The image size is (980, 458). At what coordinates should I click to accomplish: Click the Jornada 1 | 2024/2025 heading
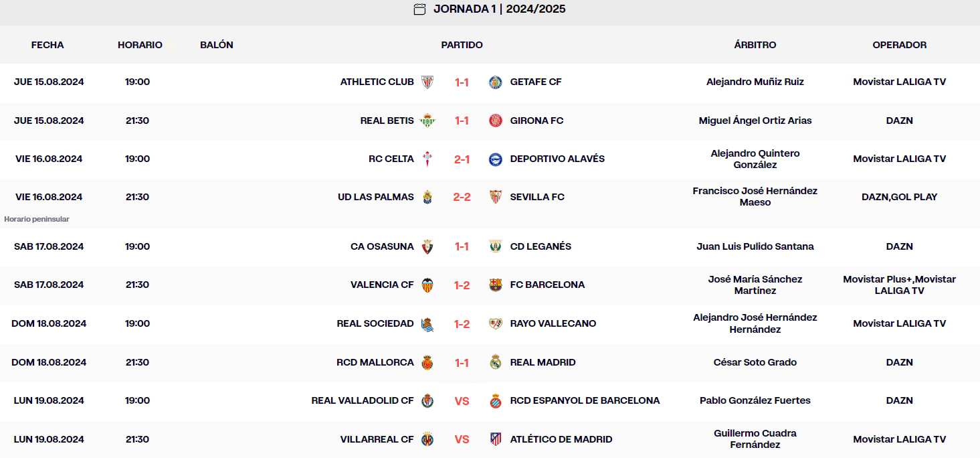click(x=499, y=9)
